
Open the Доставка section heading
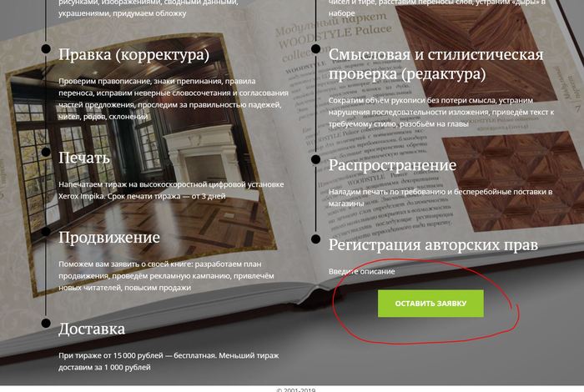92,329
